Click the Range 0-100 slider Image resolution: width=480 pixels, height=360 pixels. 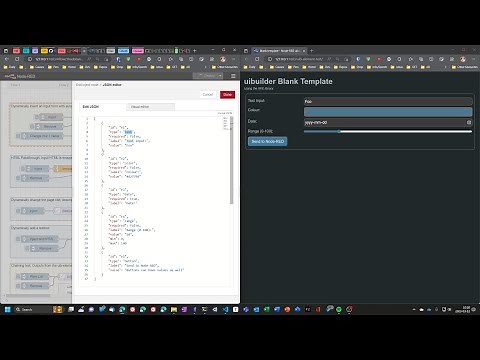(x=388, y=132)
